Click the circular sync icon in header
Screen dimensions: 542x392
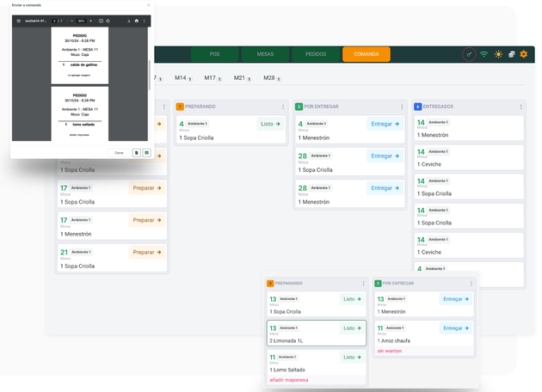[469, 54]
